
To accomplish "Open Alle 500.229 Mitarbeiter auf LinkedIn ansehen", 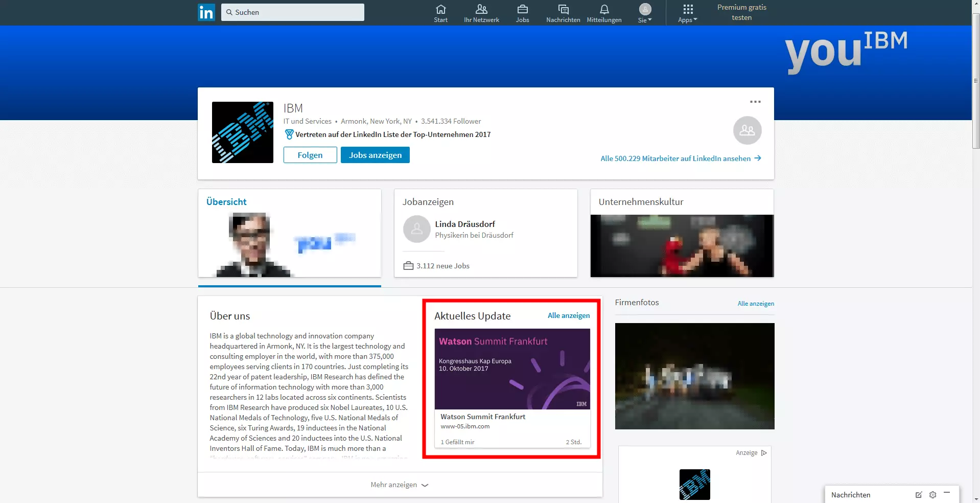I will 681,158.
